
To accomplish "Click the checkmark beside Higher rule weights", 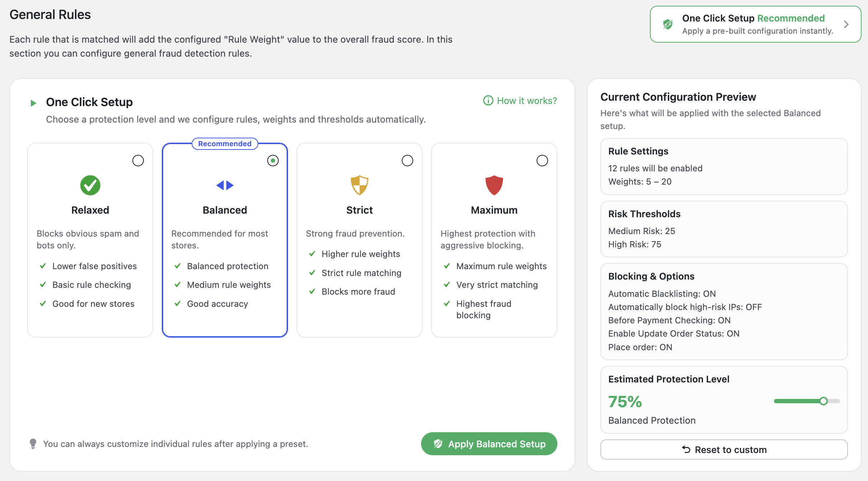I will 312,254.
